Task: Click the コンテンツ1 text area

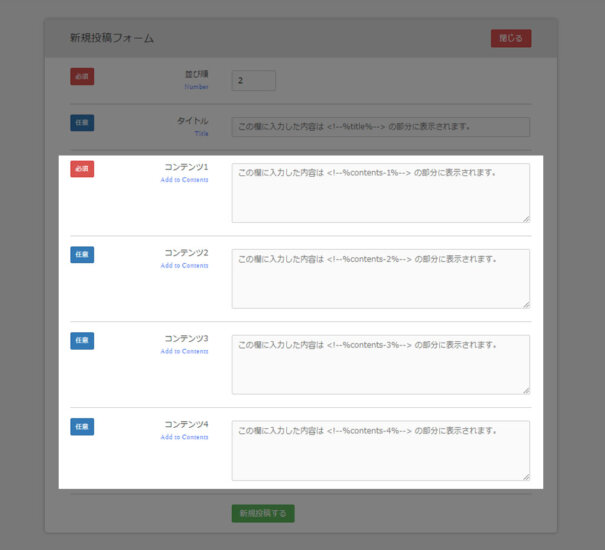Action: 380,193
